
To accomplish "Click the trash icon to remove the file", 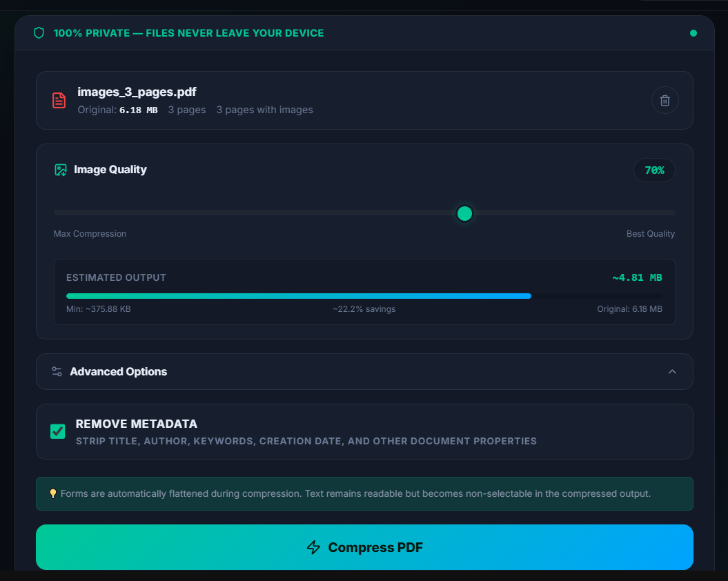I will pyautogui.click(x=665, y=100).
